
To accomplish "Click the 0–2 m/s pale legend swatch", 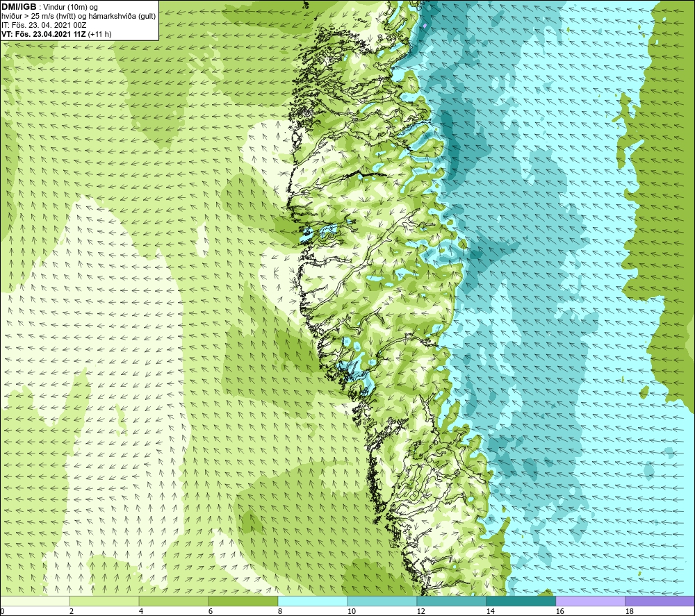I will coord(35,601).
